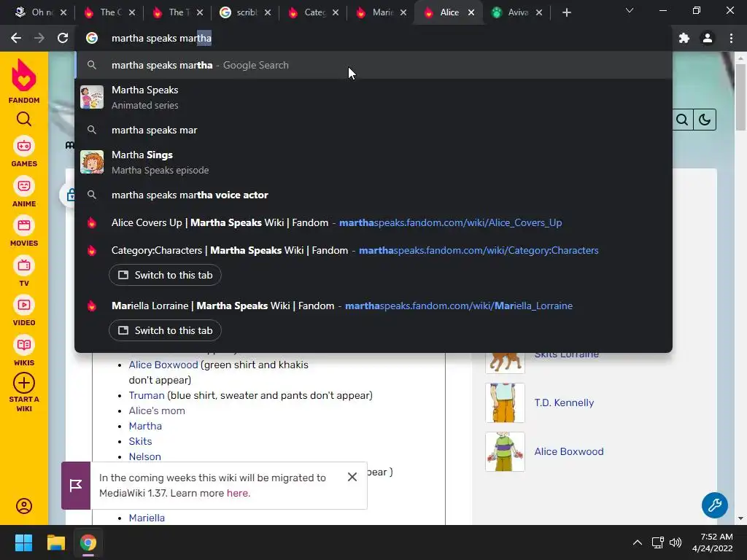747x560 pixels.
Task: Close the Alice tab
Action: pos(471,12)
